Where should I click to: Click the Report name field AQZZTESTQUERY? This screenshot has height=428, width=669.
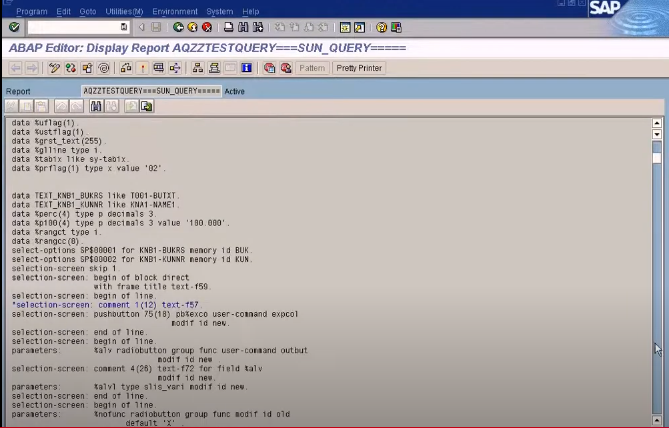[x=151, y=91]
